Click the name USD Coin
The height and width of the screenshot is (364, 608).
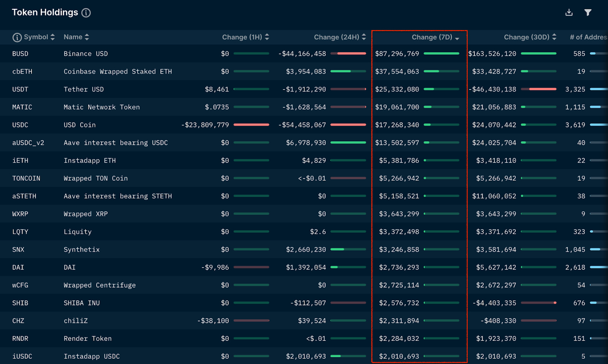pos(80,125)
